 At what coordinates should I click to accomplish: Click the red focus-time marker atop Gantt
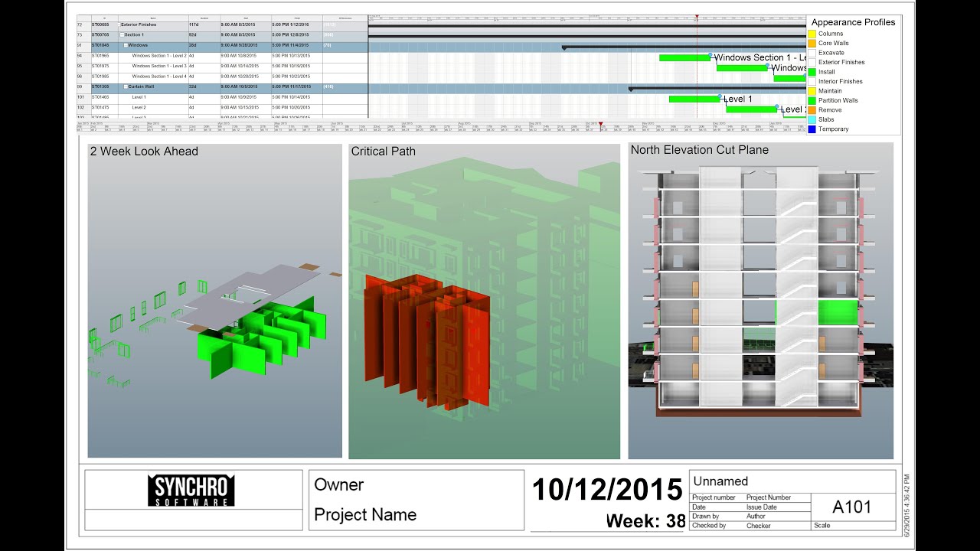pos(696,18)
